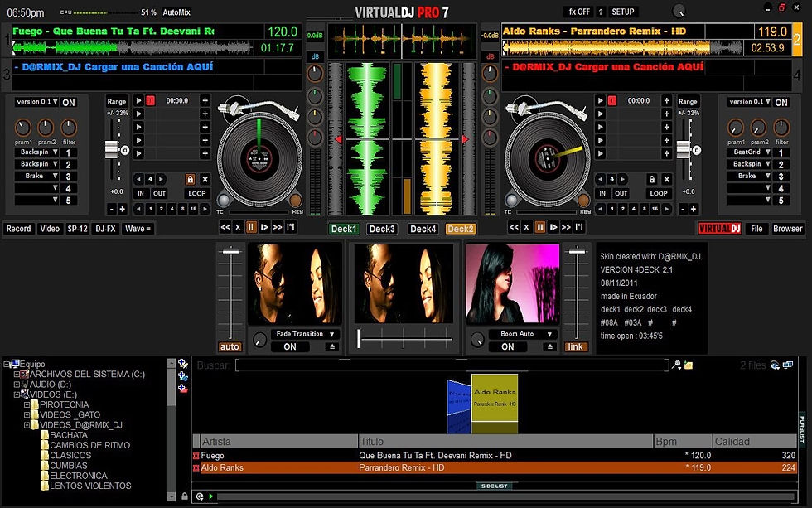The height and width of the screenshot is (508, 812).
Task: Click deck 2 pitch plus button
Action: point(694,209)
